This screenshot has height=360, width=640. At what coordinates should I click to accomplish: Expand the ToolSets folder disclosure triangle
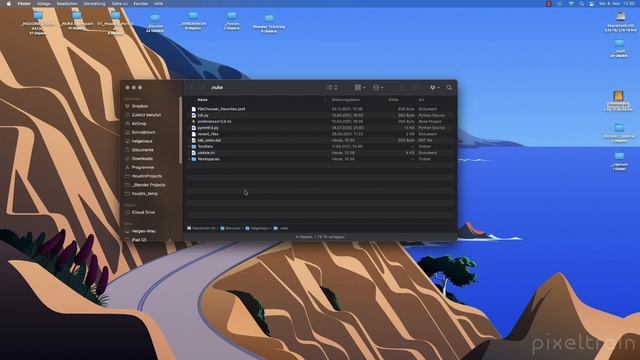click(x=189, y=147)
